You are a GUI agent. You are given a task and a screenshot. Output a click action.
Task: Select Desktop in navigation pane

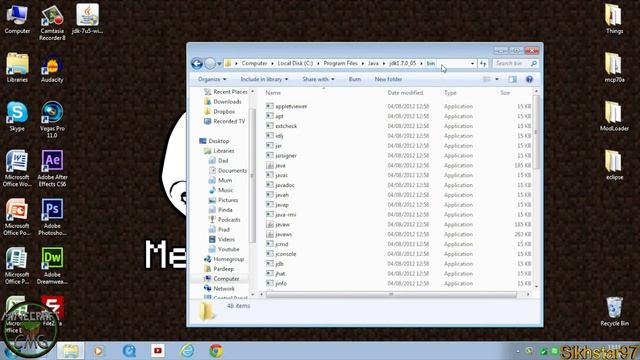pyautogui.click(x=214, y=141)
